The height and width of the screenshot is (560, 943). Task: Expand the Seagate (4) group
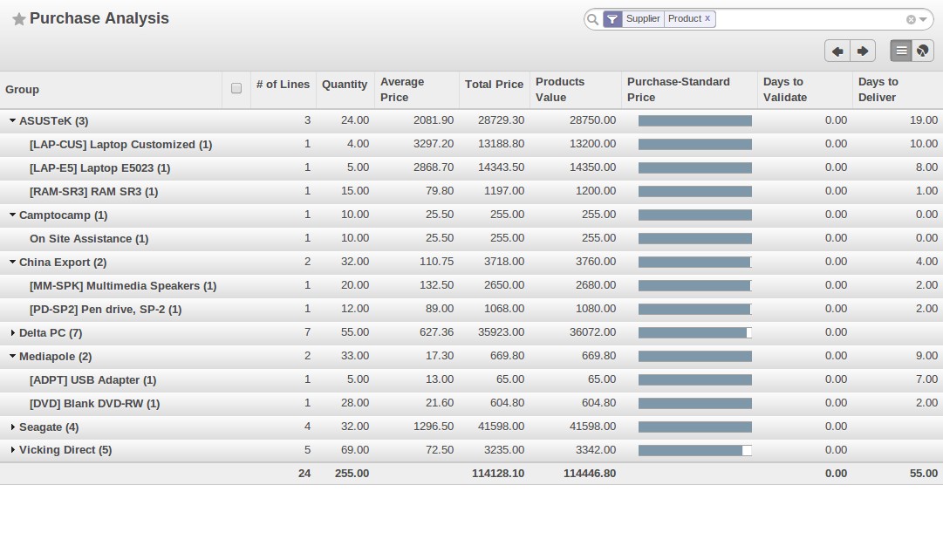12,427
